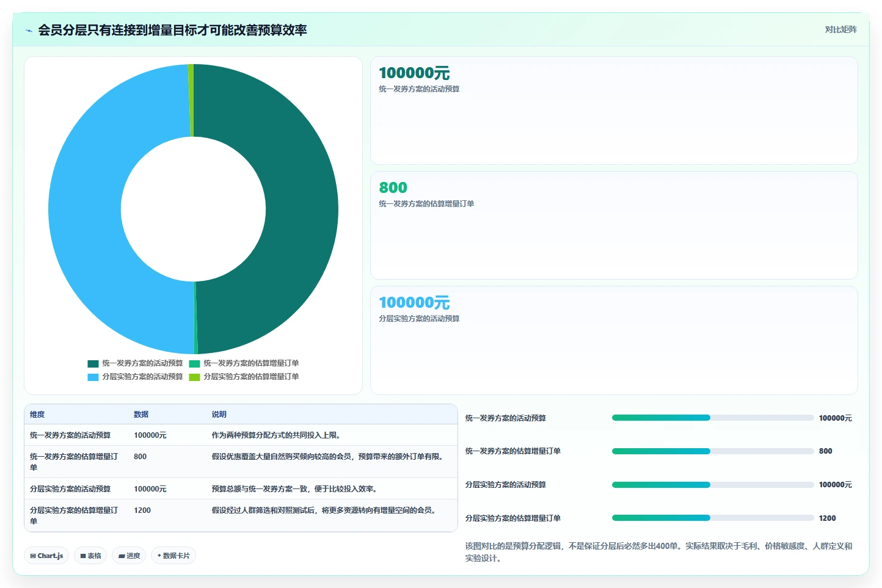Click description 作为两种预算分配方式的共同投入上限
Viewport: 882px width, 588px height.
tap(276, 435)
